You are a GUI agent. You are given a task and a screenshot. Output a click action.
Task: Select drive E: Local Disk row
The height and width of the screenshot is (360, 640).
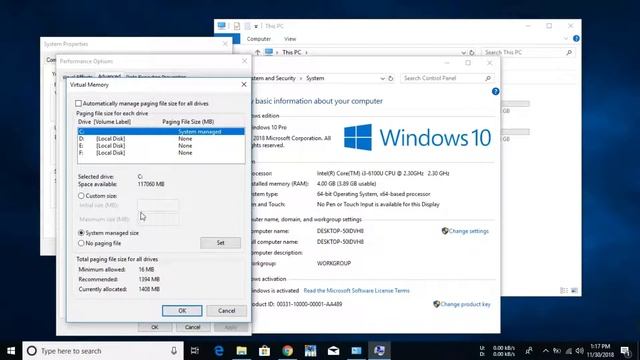click(x=161, y=146)
